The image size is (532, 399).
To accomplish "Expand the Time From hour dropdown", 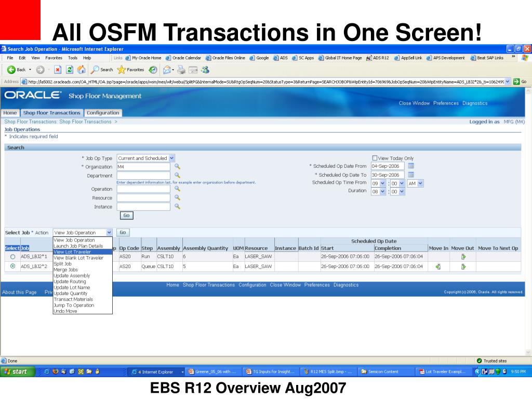I will tap(383, 183).
